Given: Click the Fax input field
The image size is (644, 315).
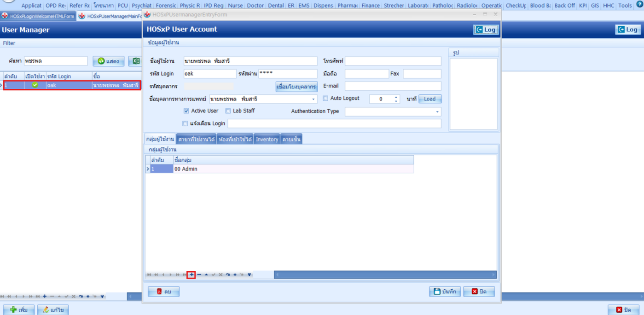Looking at the screenshot, I should 422,74.
